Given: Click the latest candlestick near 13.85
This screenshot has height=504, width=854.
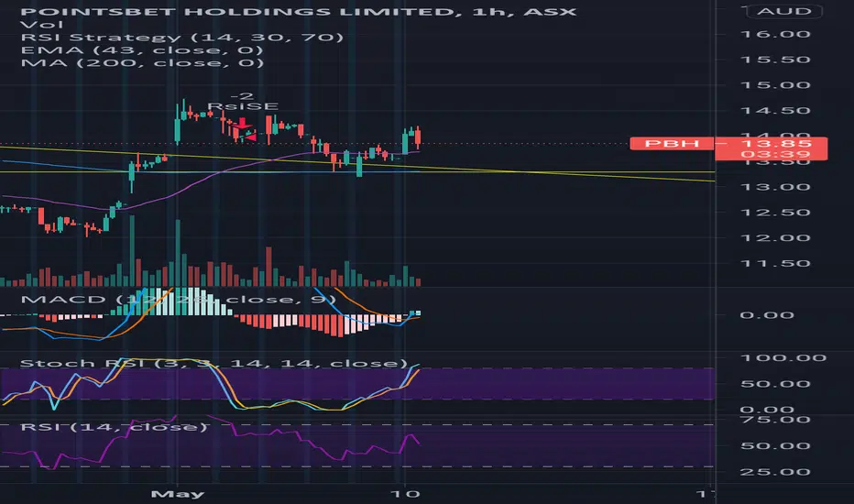Looking at the screenshot, I should tap(418, 138).
